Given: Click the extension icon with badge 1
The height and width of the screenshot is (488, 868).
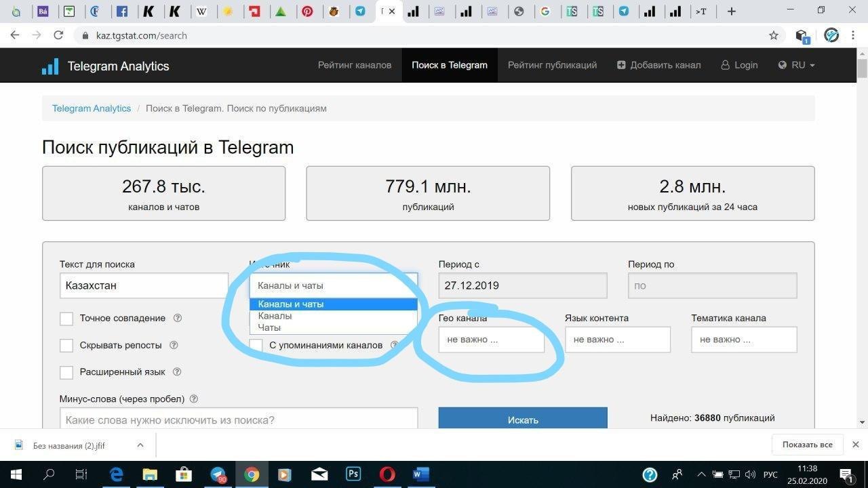Looking at the screenshot, I should [x=802, y=36].
